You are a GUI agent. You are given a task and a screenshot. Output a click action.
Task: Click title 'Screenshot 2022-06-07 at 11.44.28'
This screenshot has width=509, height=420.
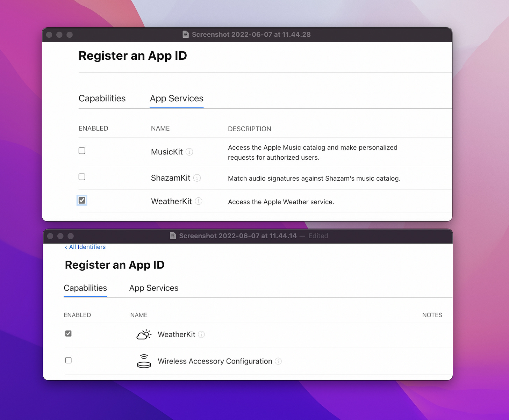click(x=251, y=34)
